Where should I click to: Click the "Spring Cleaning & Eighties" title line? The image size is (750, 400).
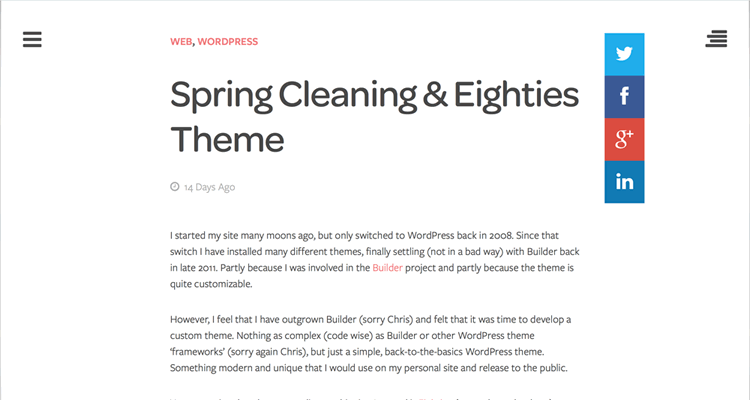pos(374,97)
